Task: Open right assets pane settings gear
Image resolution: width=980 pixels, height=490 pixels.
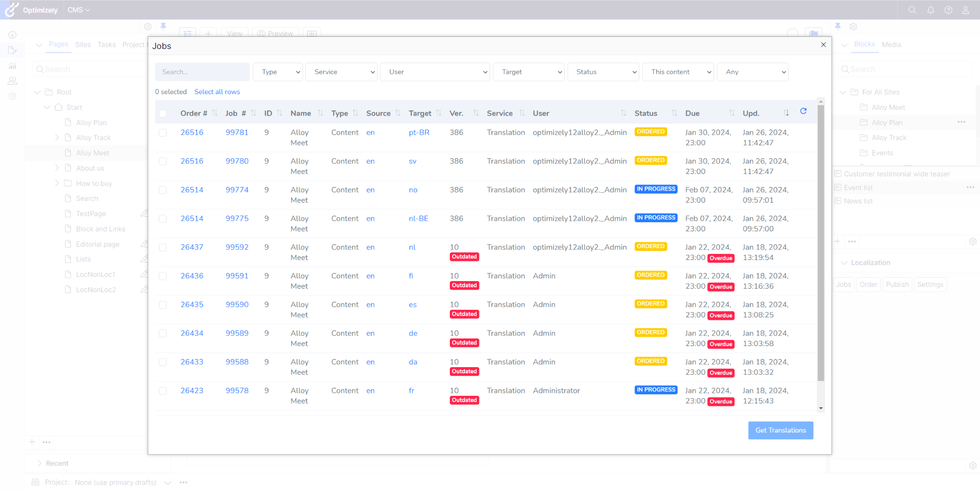Action: click(x=853, y=27)
